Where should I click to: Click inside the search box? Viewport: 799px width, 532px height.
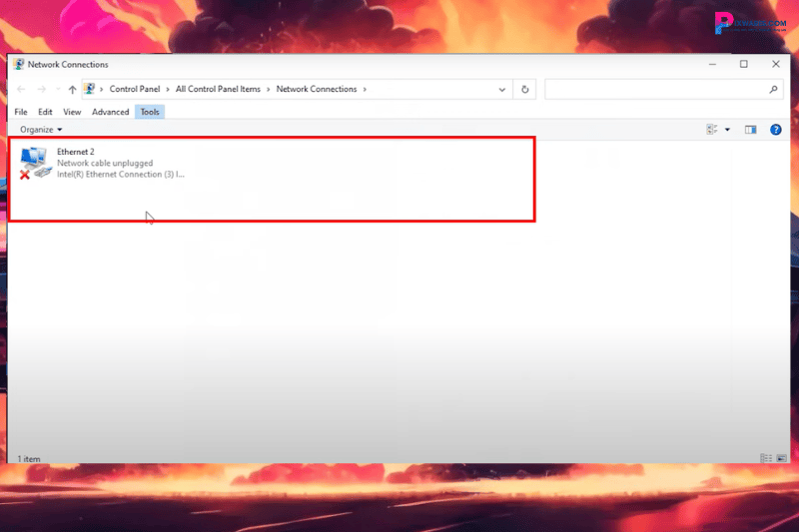coord(654,89)
